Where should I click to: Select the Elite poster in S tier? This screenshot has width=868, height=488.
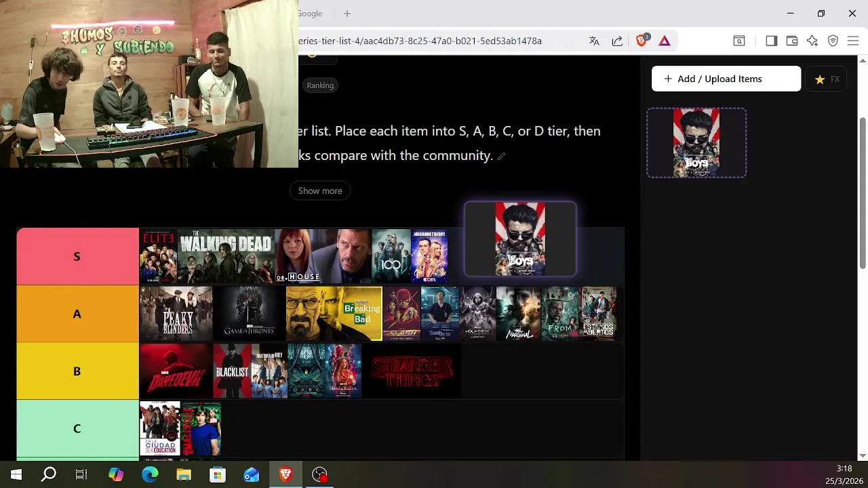pyautogui.click(x=158, y=256)
